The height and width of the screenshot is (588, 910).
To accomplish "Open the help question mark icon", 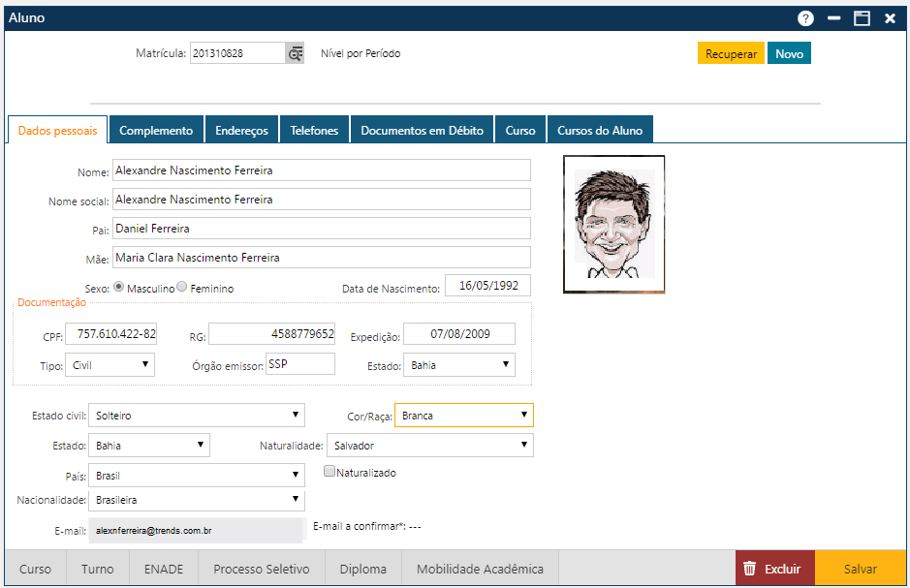I will click(805, 18).
